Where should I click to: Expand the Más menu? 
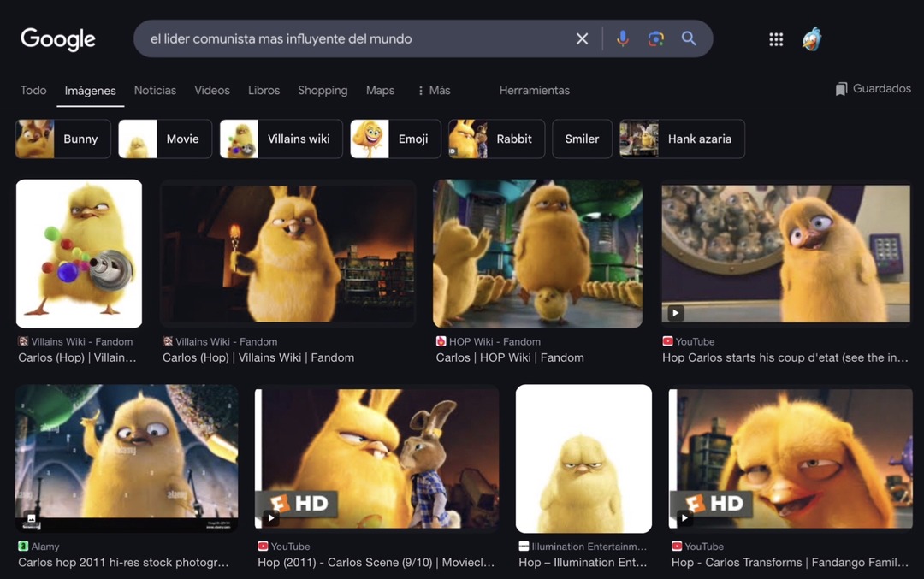(x=434, y=91)
